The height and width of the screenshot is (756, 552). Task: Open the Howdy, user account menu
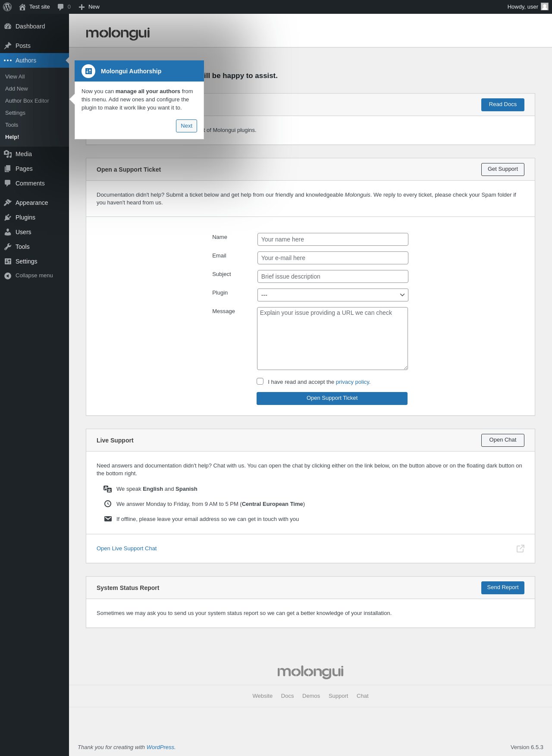point(528,7)
